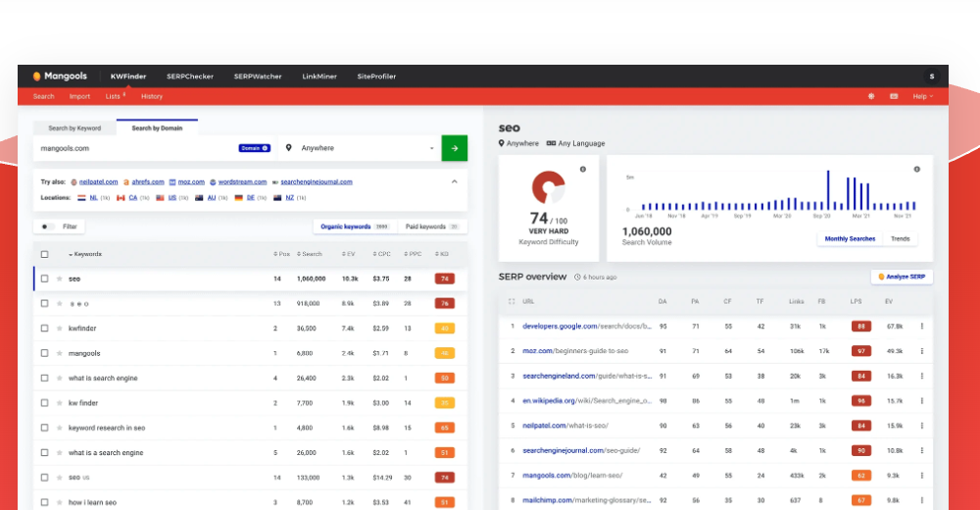980x510 pixels.
Task: Switch to the SERPWatcher tool
Action: coord(258,76)
